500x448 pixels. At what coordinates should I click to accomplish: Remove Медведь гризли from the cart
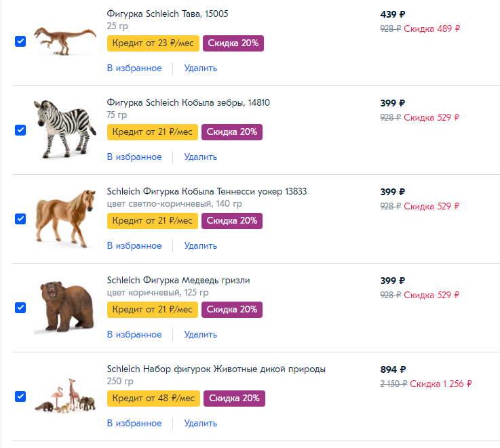(x=200, y=334)
